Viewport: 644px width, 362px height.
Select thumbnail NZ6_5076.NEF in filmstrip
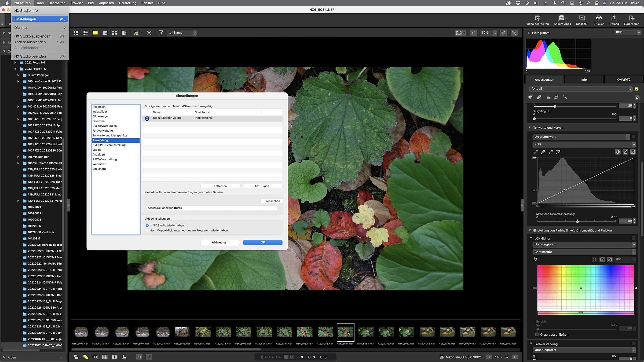(x=182, y=332)
